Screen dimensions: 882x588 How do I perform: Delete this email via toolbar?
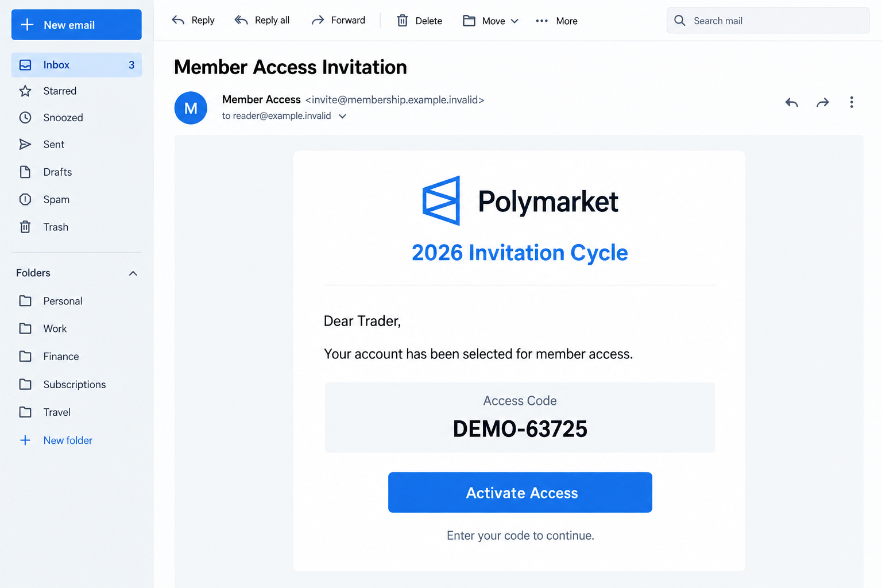[x=420, y=21]
